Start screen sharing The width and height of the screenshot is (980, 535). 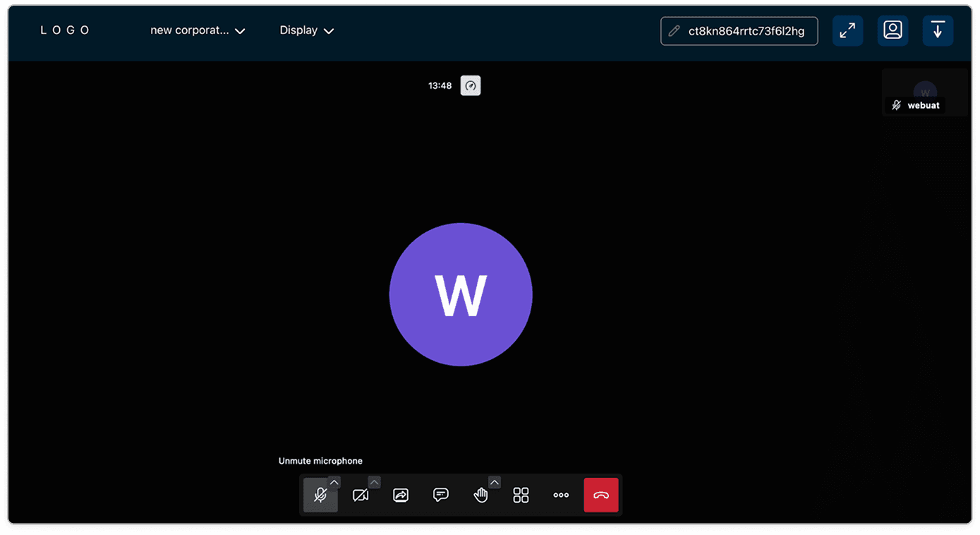click(401, 495)
